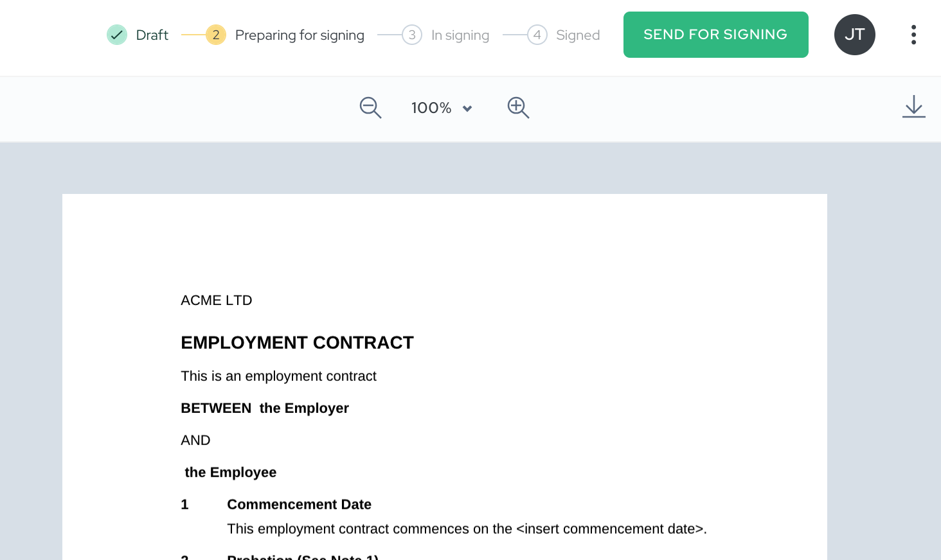This screenshot has width=941, height=560.
Task: Click the step 4 numbered circle
Action: (x=537, y=35)
